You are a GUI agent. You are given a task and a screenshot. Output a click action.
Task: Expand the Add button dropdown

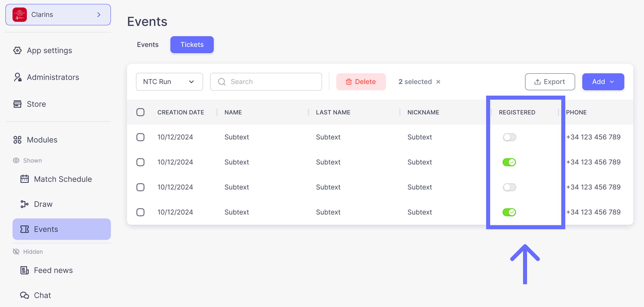(x=603, y=82)
